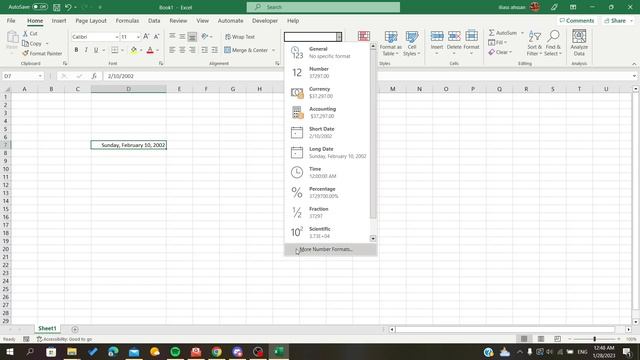
Task: Open the Windows Start menu
Action: tap(9, 351)
